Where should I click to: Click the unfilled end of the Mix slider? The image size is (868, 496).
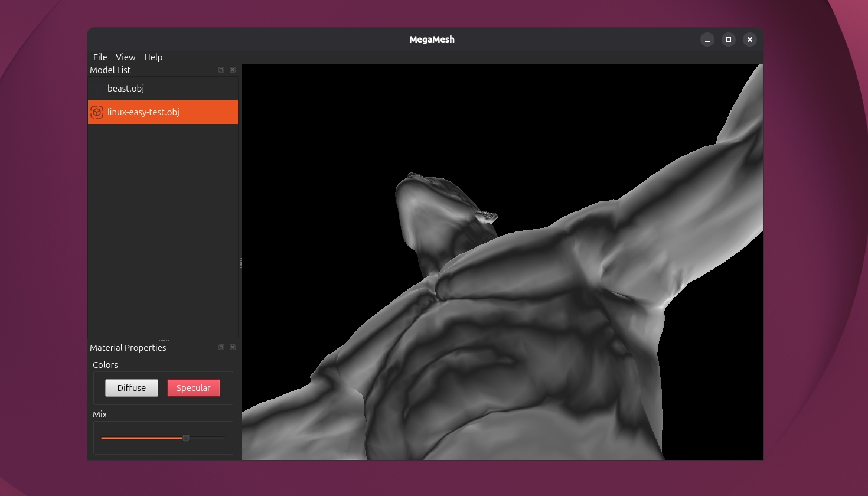pos(207,438)
